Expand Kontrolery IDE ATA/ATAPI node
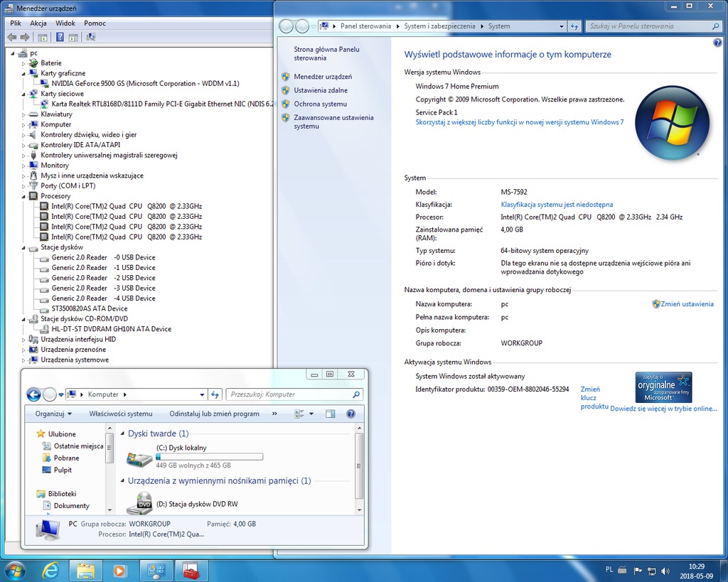The height and width of the screenshot is (582, 728). (23, 145)
